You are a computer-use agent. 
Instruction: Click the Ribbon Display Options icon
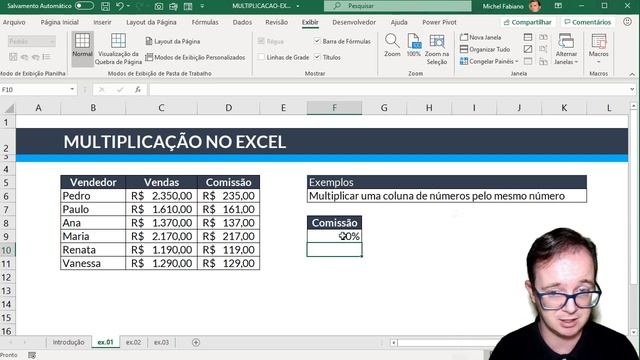(558, 6)
